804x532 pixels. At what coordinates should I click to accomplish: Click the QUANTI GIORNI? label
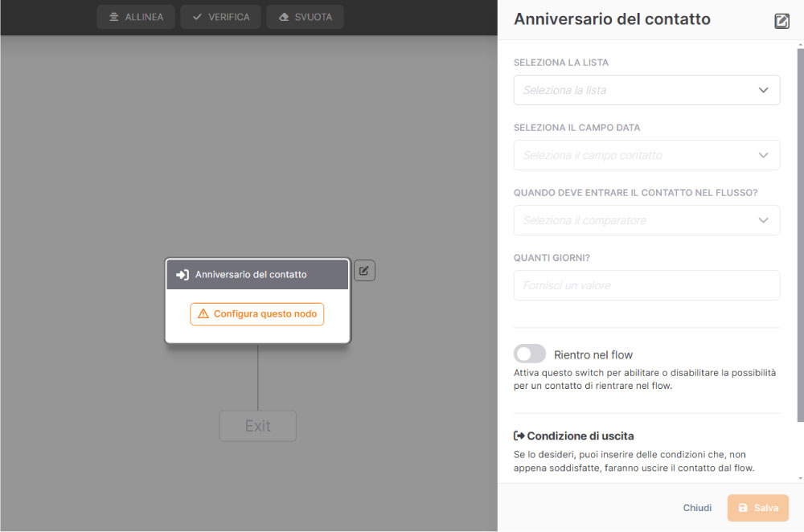tap(552, 258)
